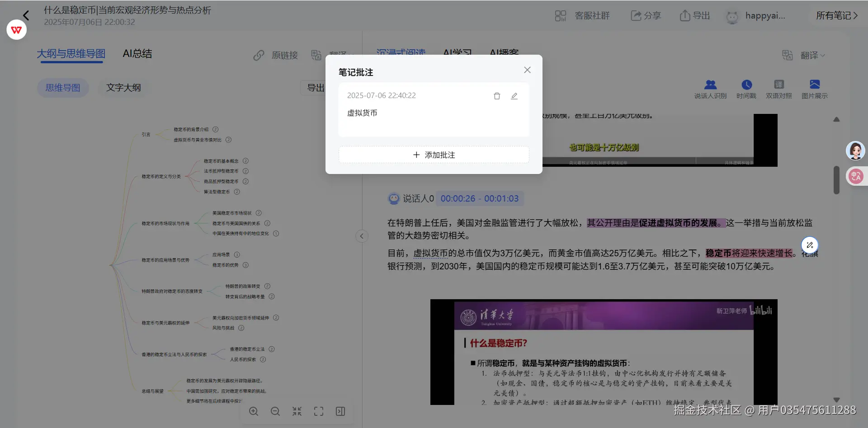Open the AI assistant avatar
The width and height of the screenshot is (868, 428).
pos(855,151)
